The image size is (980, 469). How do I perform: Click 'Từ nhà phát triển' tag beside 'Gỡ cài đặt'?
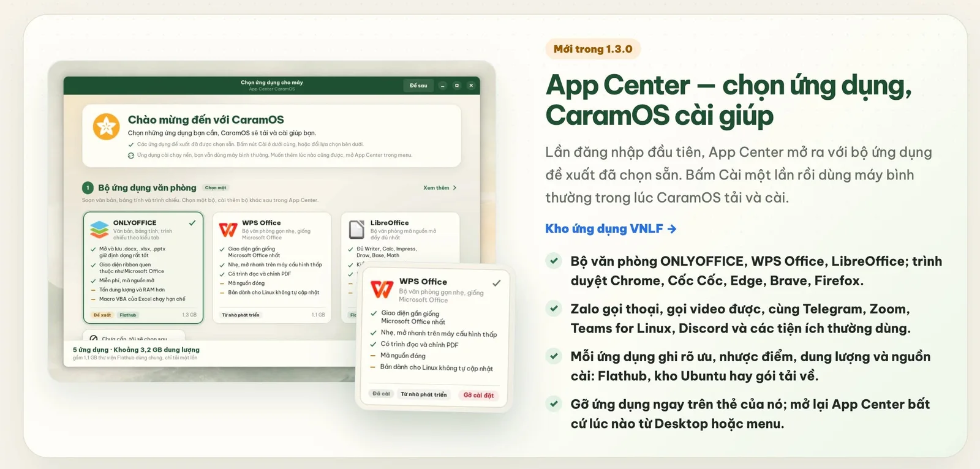click(x=424, y=394)
